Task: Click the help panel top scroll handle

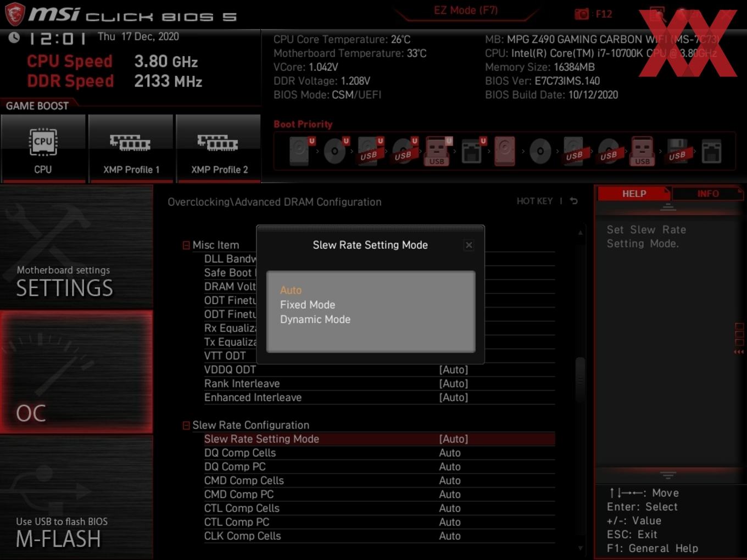Action: click(668, 207)
